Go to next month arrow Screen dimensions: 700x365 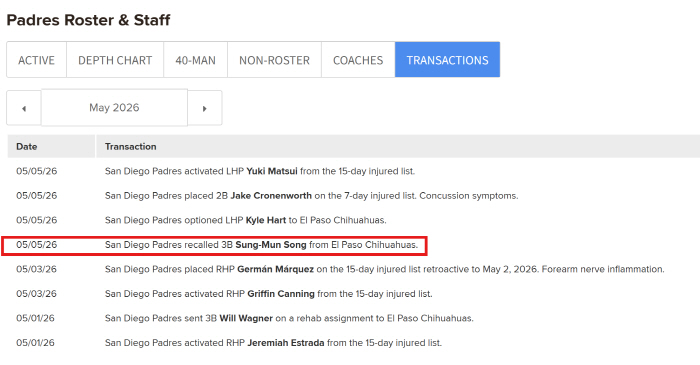204,108
